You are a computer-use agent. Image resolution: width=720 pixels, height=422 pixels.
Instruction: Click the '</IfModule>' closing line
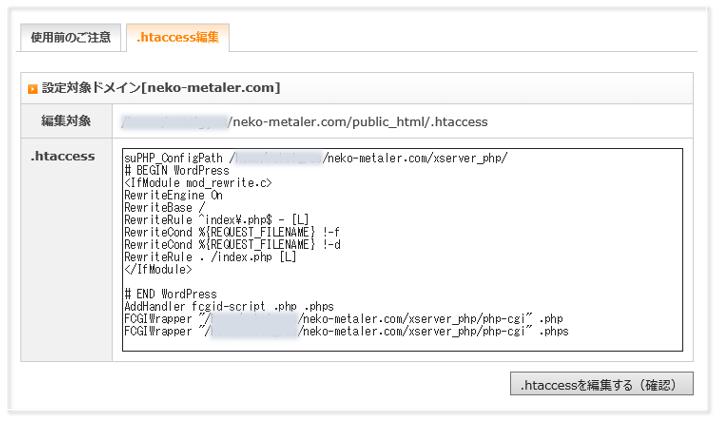pos(158,270)
